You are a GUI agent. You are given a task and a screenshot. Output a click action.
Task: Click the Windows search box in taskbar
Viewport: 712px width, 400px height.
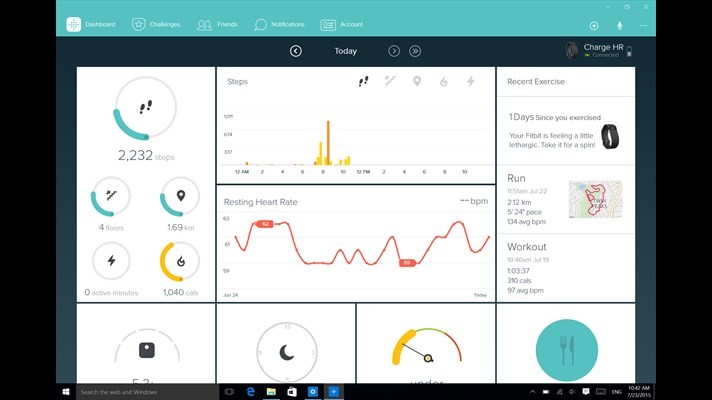coord(145,392)
